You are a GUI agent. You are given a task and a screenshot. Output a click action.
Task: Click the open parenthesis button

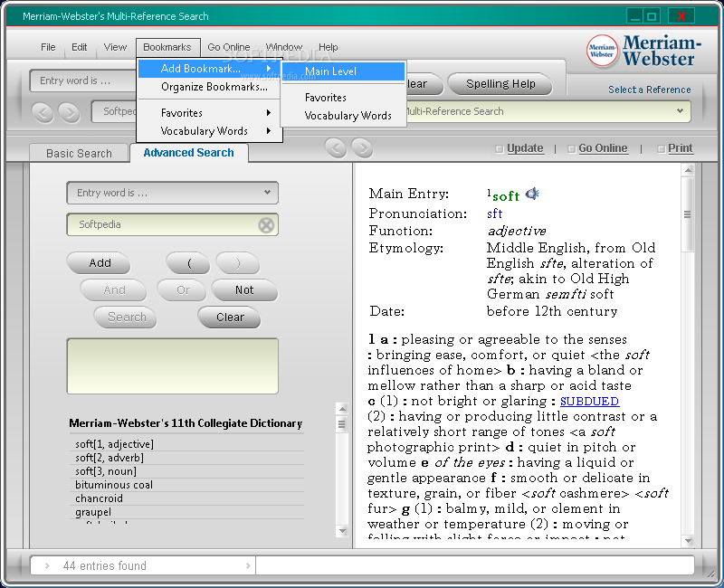point(189,263)
